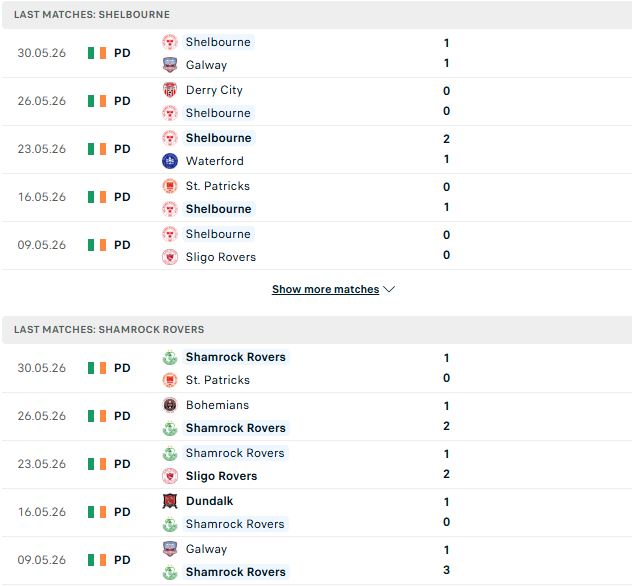Open Galway team name in Shelbourne 30.05.26 match
This screenshot has width=632, height=586.
(206, 65)
